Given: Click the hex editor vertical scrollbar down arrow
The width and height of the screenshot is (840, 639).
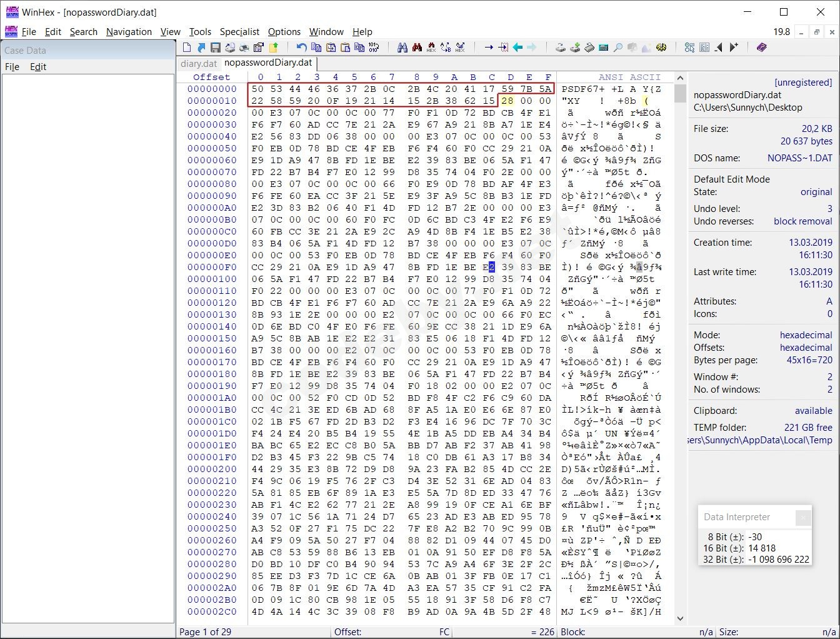Looking at the screenshot, I should (x=680, y=618).
